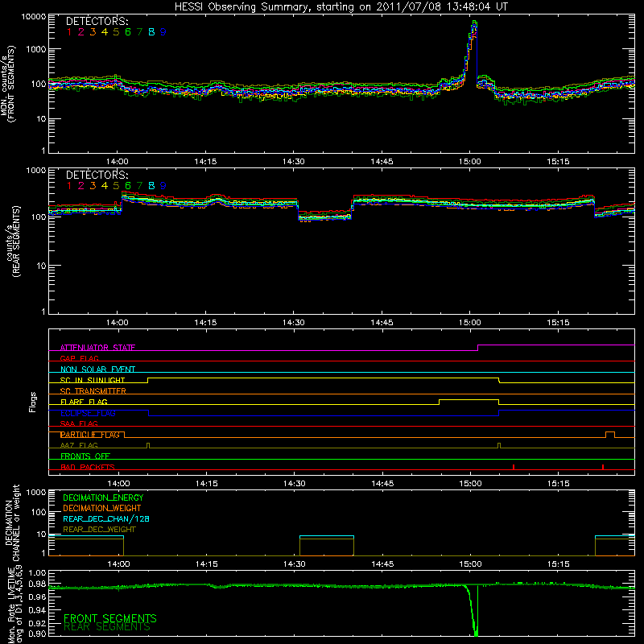Click detector 3 in front segments legend

click(93, 32)
